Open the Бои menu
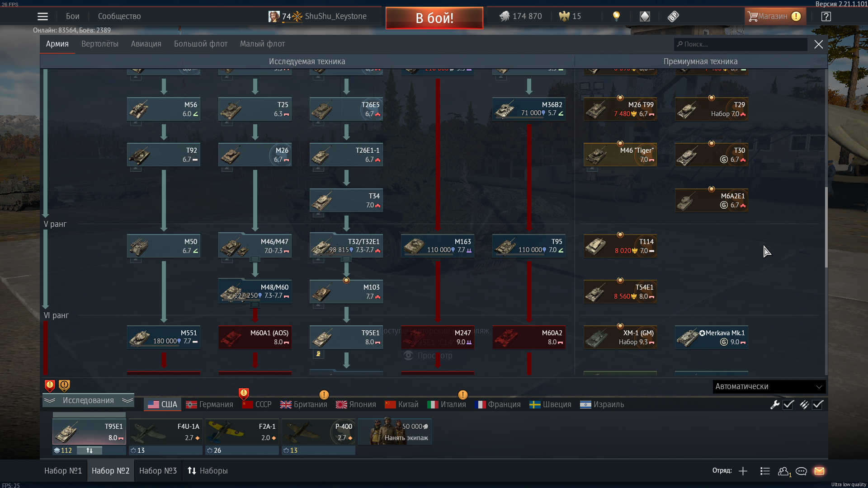This screenshot has width=868, height=488. 72,16
